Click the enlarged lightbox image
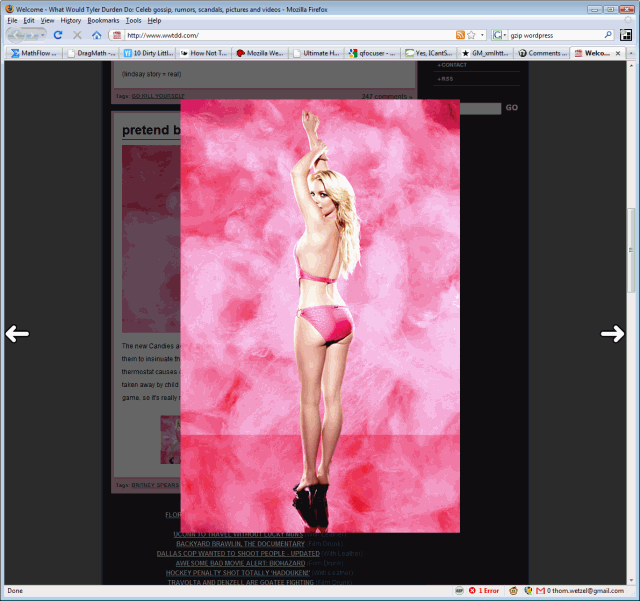The height and width of the screenshot is (601, 640). pos(320,316)
